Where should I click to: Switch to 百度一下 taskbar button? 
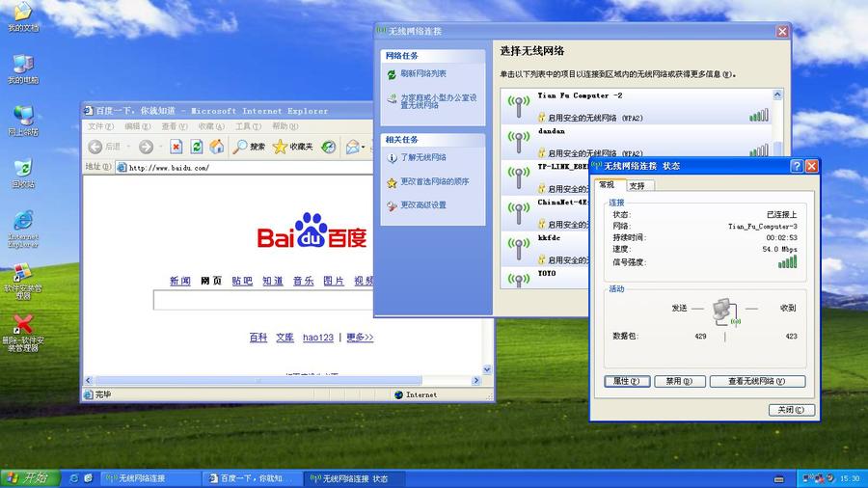point(253,478)
